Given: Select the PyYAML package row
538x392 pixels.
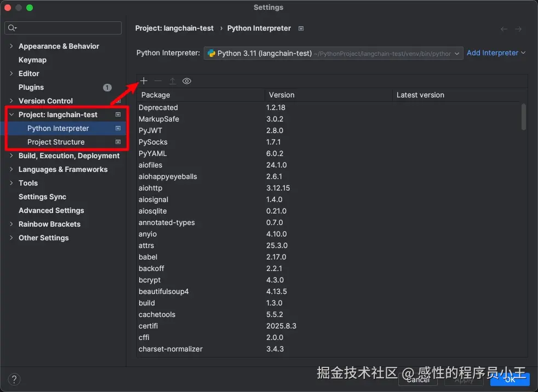Looking at the screenshot, I should [329, 154].
